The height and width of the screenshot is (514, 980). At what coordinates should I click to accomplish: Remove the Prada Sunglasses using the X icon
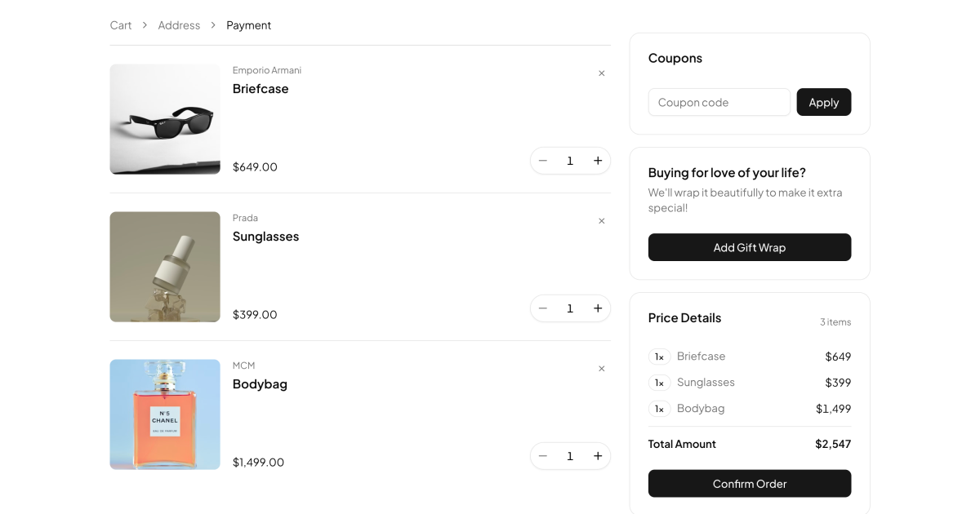[x=602, y=221]
